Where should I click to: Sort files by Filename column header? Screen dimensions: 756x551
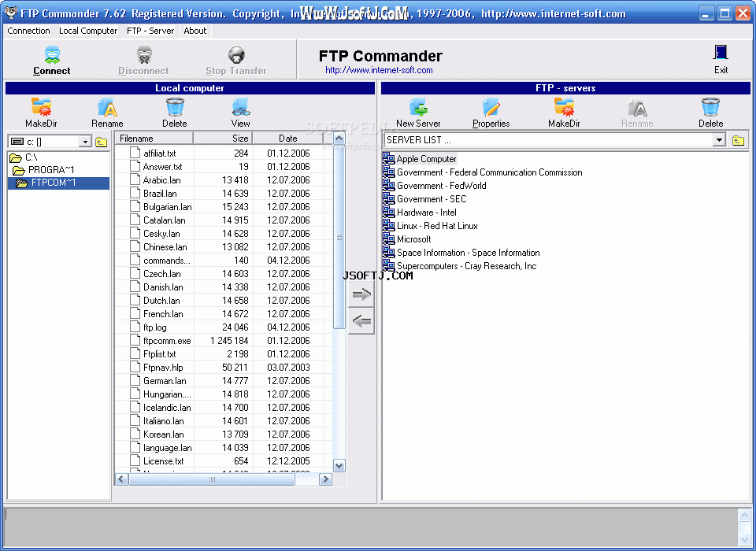click(x=154, y=139)
